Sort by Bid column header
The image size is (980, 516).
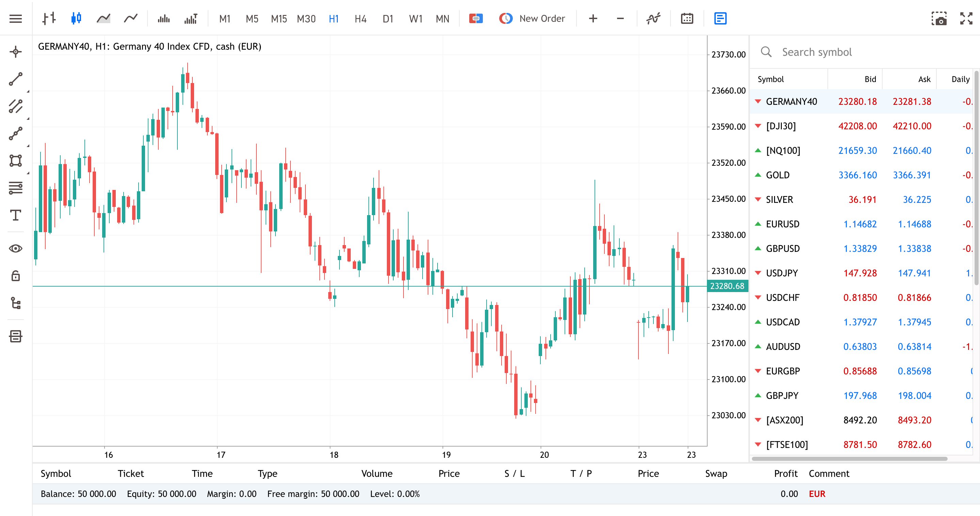point(870,79)
